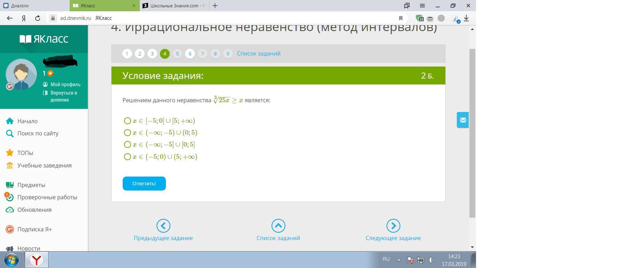
Task: Show hidden tray icons arrow
Action: click(x=399, y=260)
